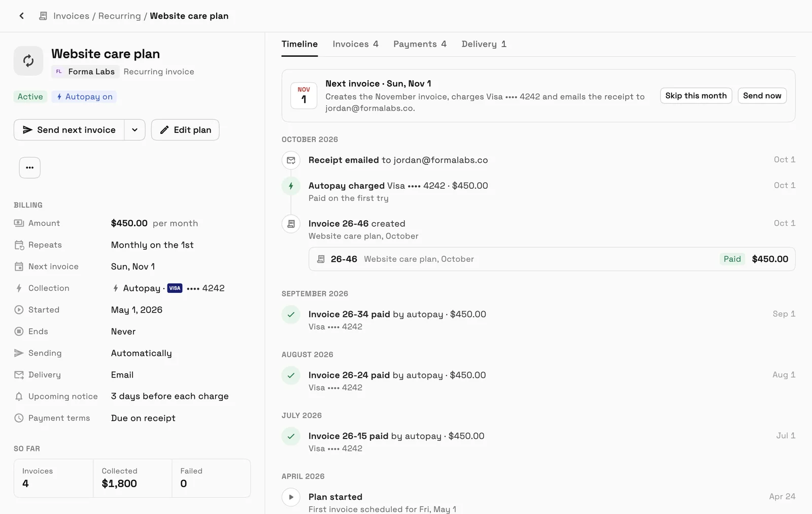Expand the Send next invoice dropdown arrow

(134, 130)
